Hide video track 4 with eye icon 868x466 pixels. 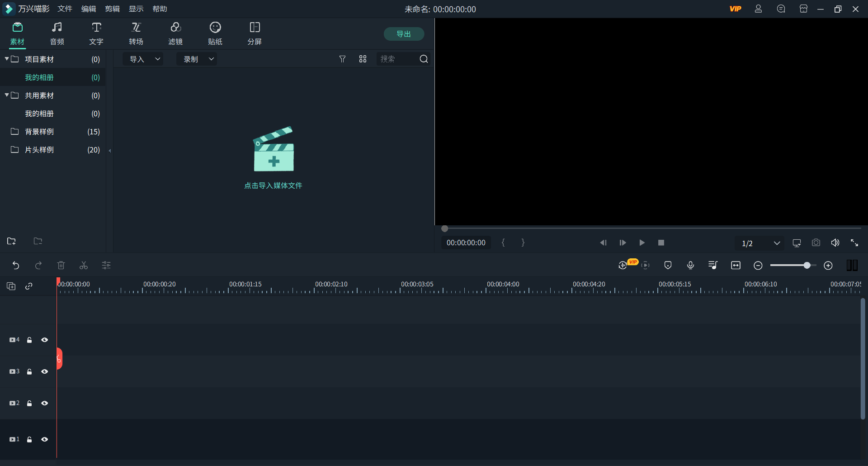pyautogui.click(x=45, y=340)
